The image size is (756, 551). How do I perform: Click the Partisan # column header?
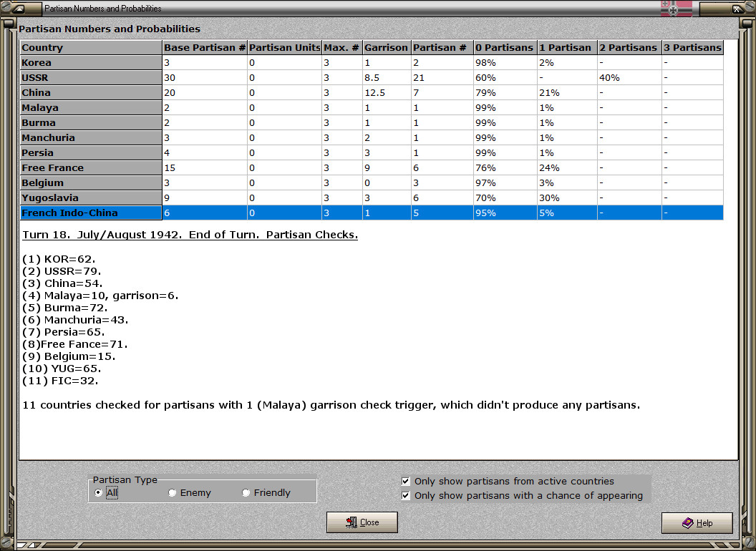[x=442, y=47]
